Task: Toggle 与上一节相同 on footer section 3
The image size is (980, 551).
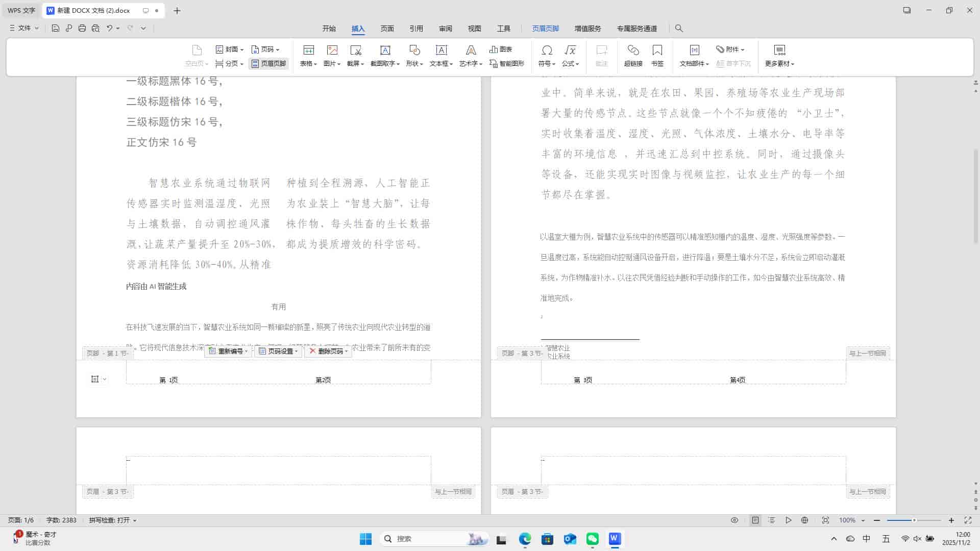Action: click(x=868, y=353)
